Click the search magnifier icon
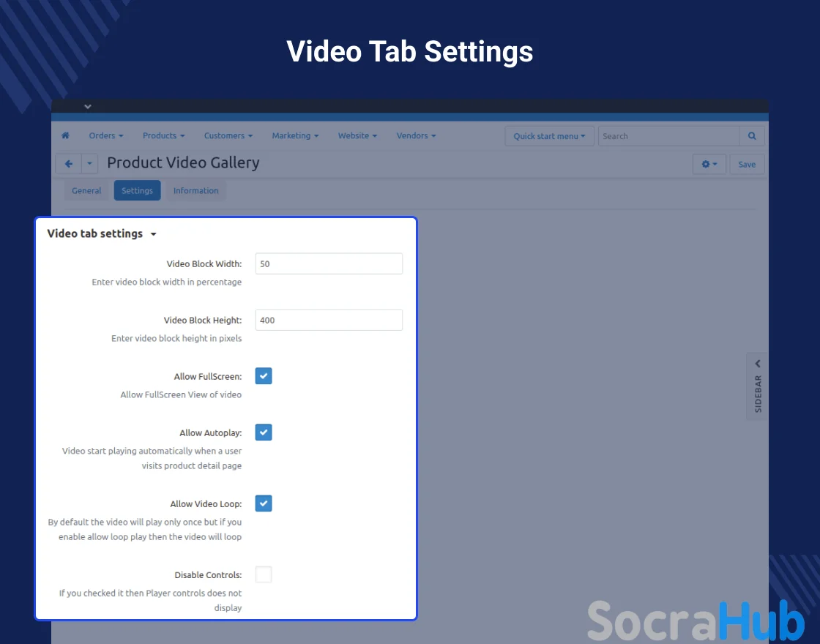820x644 pixels. coord(752,136)
